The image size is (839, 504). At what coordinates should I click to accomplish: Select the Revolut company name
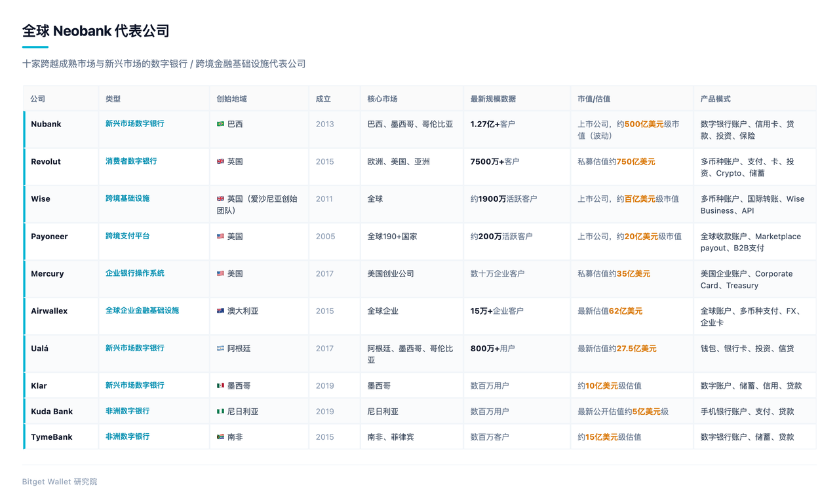click(46, 161)
